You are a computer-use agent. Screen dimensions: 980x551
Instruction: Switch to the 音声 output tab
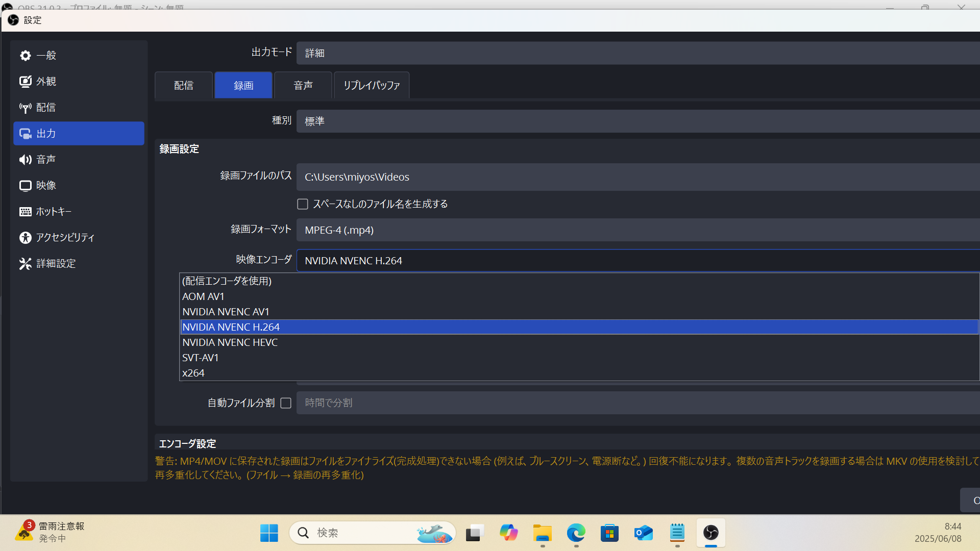tap(303, 85)
